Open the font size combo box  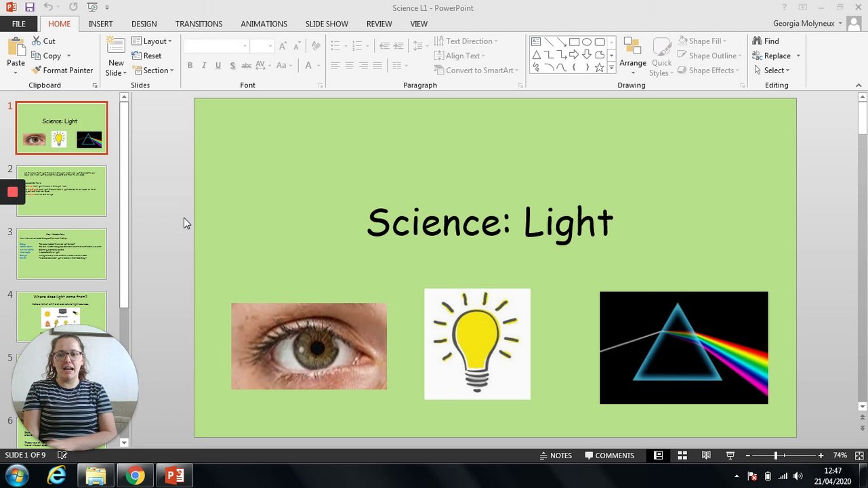click(x=262, y=46)
